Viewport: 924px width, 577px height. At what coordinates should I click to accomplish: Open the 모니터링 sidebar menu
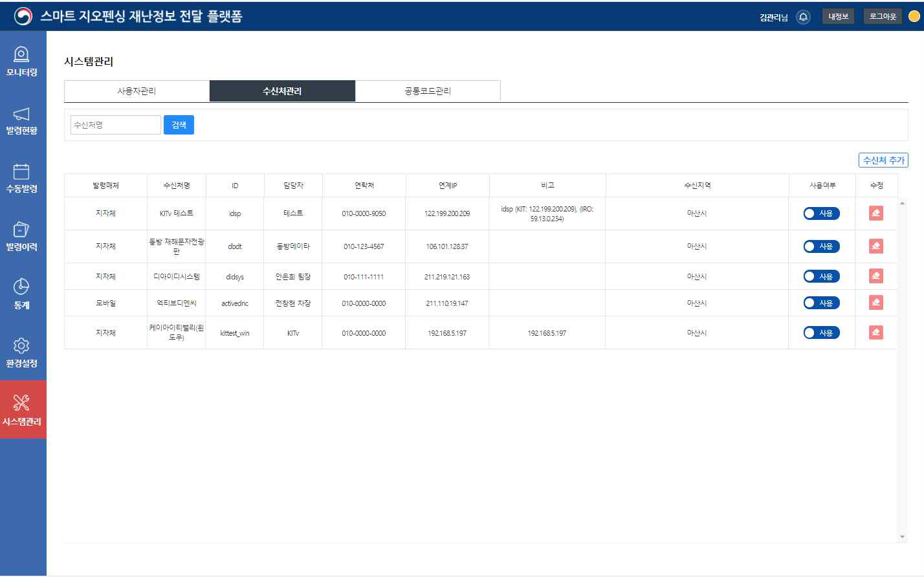[22, 60]
